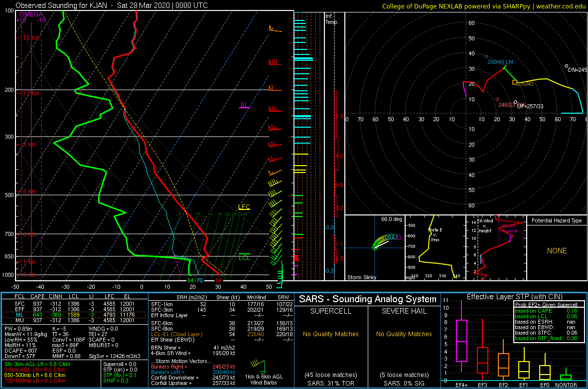The image size is (588, 389).
Task: Click the 'based on CAPE: 0.16' line
Action: pos(546,311)
